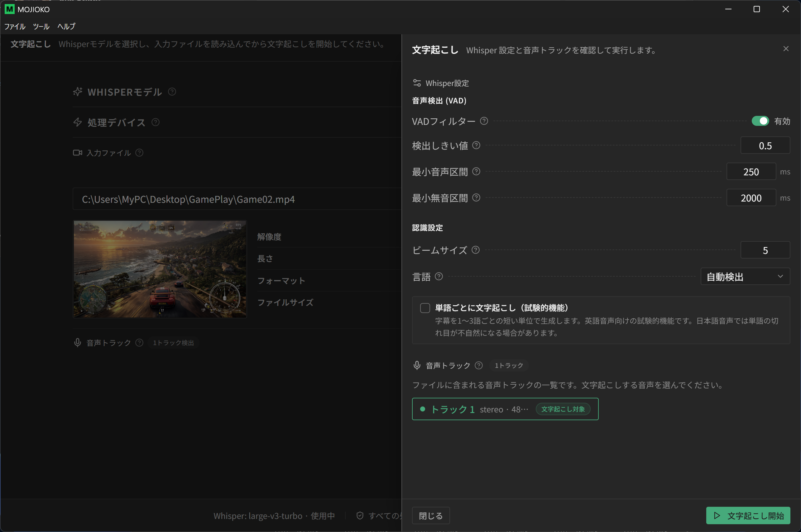The height and width of the screenshot is (532, 801).
Task: Close the 文字起こし side panel with X
Action: coord(786,49)
